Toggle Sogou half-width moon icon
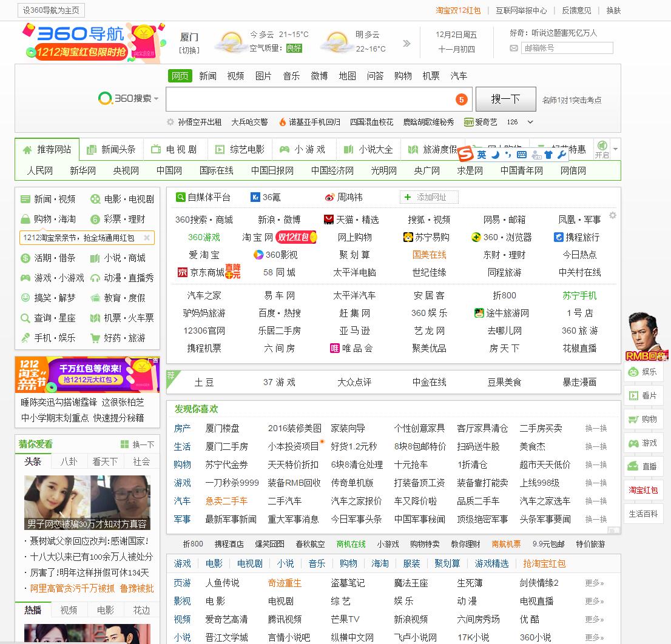671x644 pixels. (496, 155)
